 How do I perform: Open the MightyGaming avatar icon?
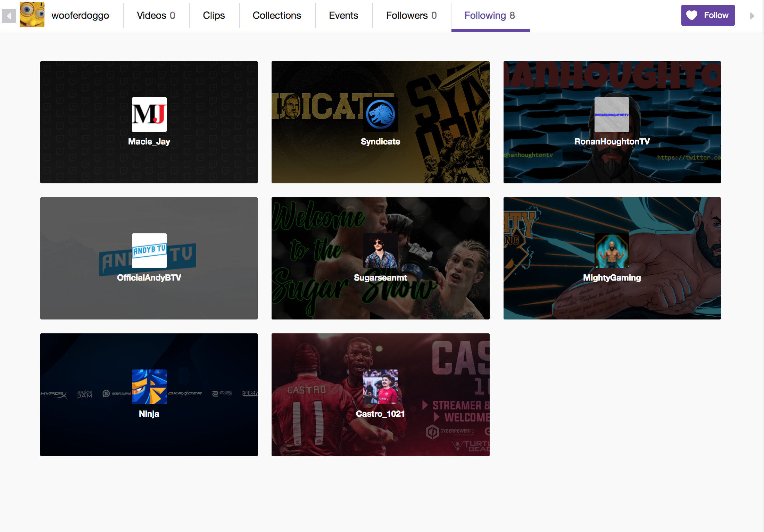tap(612, 251)
